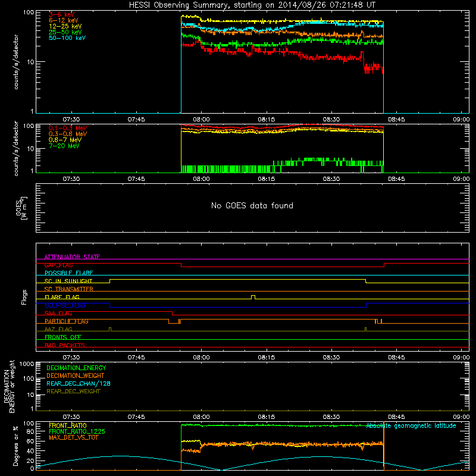Select the SC_IN_SUNLIGHT flag label
This screenshot has height=476, width=476.
68,281
